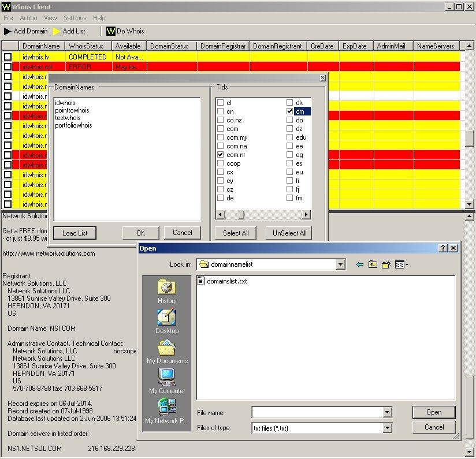This screenshot has height=459, width=476.
Task: Go back using the green arrow icon
Action: [x=360, y=264]
